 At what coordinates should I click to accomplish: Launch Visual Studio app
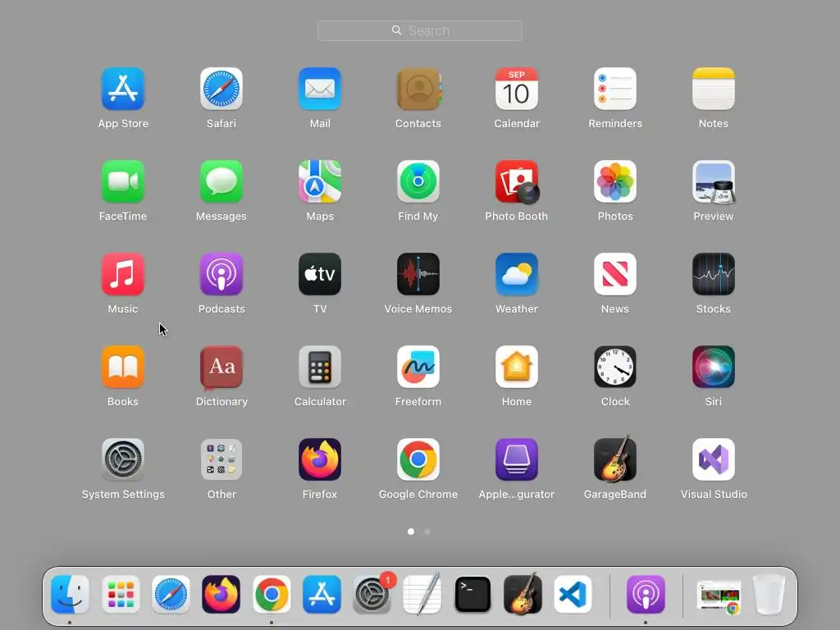click(x=714, y=459)
